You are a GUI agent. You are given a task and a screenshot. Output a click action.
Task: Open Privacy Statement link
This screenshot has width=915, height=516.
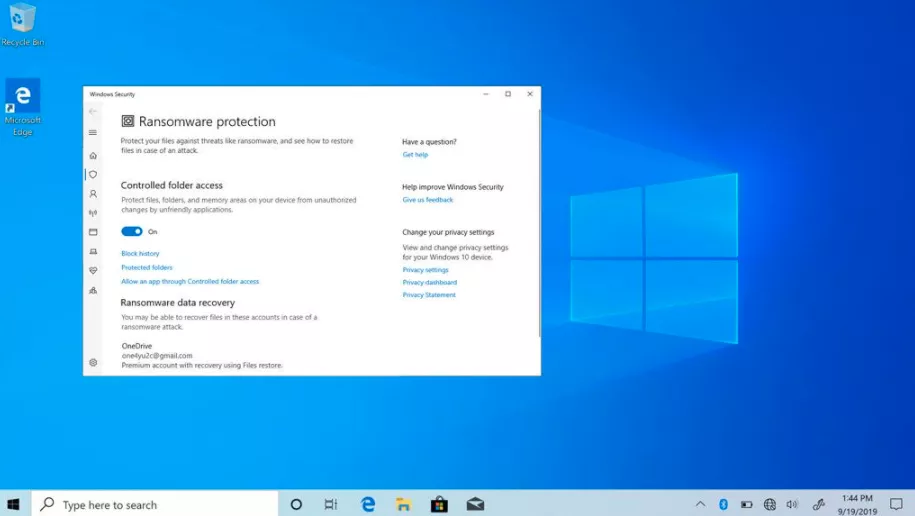(429, 295)
